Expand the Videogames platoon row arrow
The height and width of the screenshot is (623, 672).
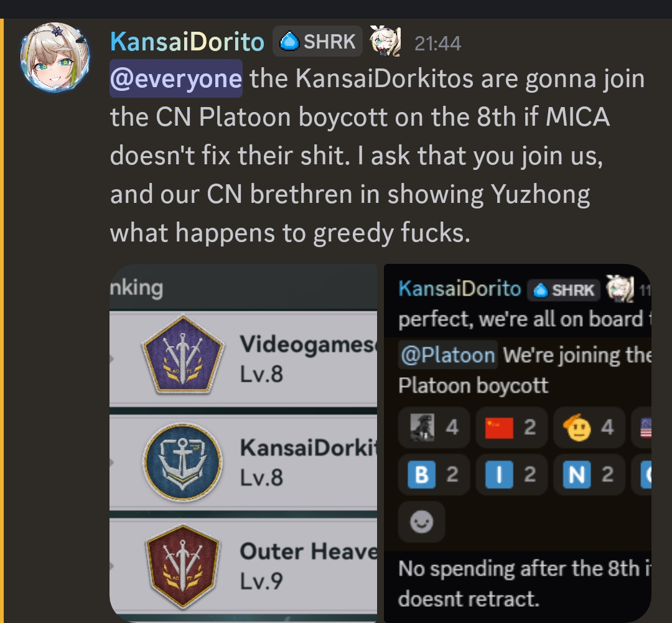(x=112, y=358)
